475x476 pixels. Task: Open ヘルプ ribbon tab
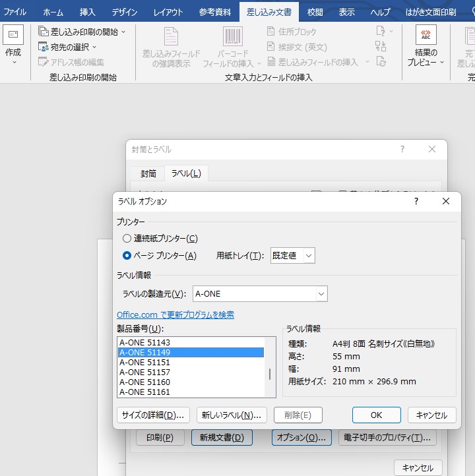[x=380, y=12]
